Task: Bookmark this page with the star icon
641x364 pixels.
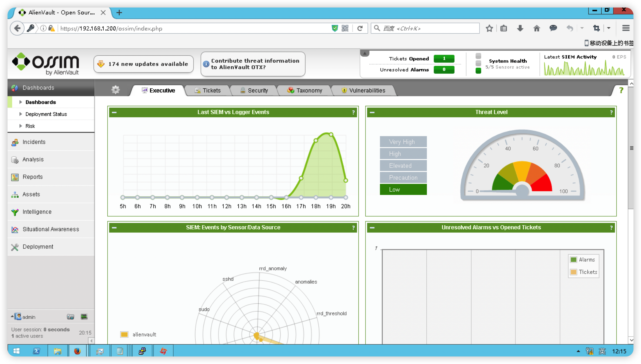Action: tap(489, 28)
